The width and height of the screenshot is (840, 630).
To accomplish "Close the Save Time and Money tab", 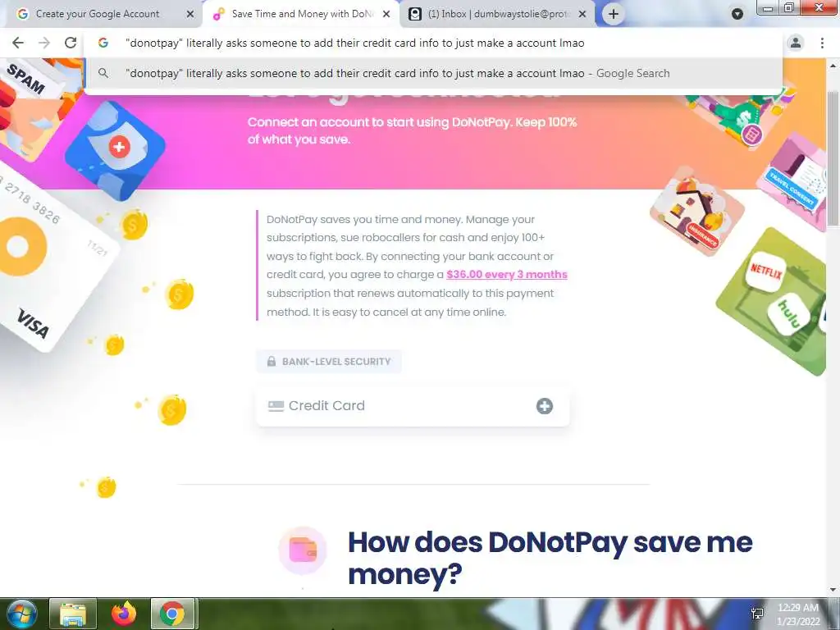I will click(386, 15).
